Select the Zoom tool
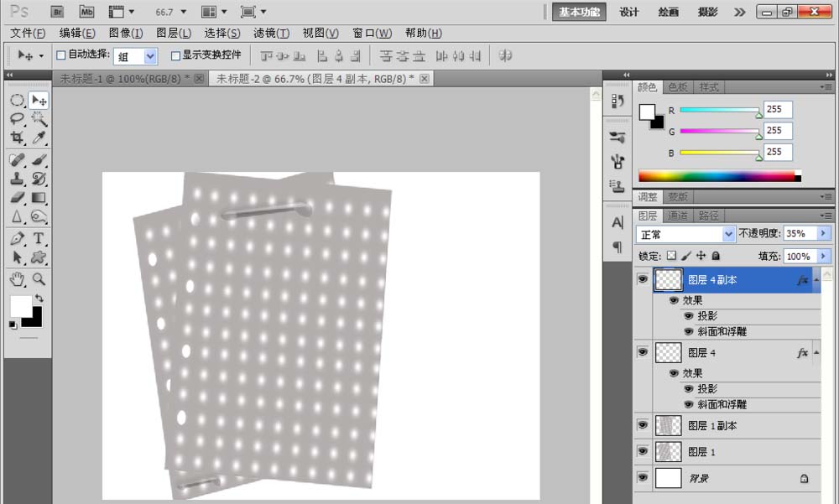Image resolution: width=839 pixels, height=504 pixels. point(39,279)
